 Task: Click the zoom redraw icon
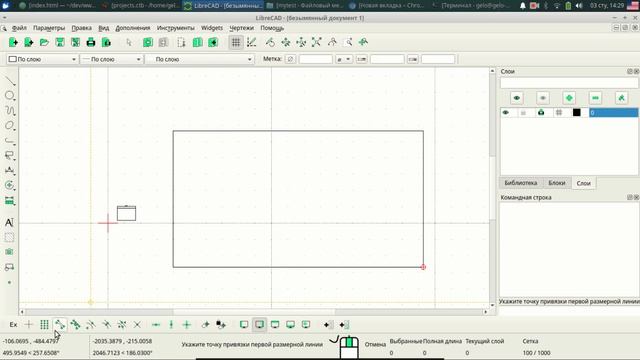point(270,42)
